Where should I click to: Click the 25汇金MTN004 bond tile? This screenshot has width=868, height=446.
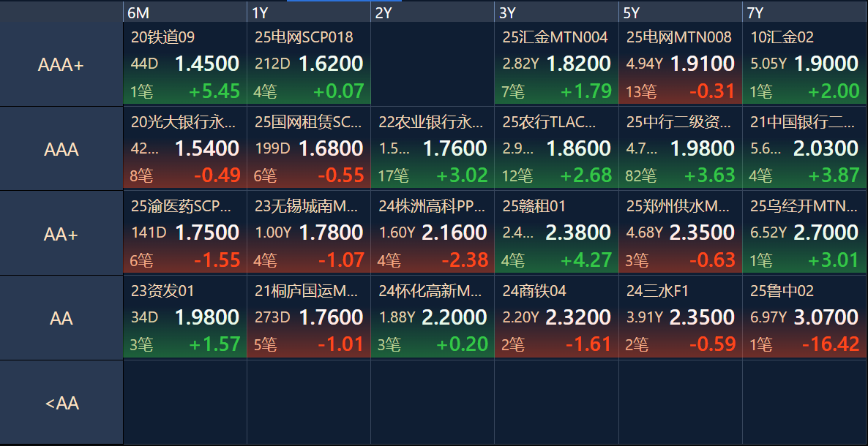[x=556, y=64]
